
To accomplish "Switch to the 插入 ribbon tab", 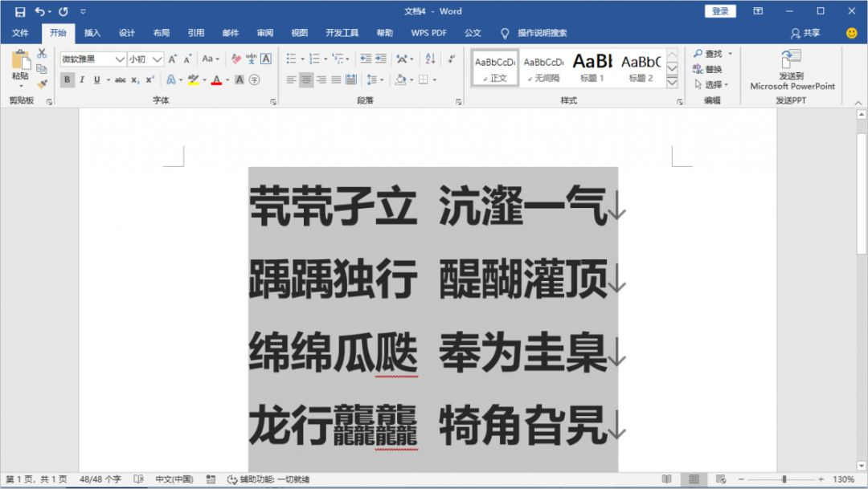I will click(x=92, y=33).
